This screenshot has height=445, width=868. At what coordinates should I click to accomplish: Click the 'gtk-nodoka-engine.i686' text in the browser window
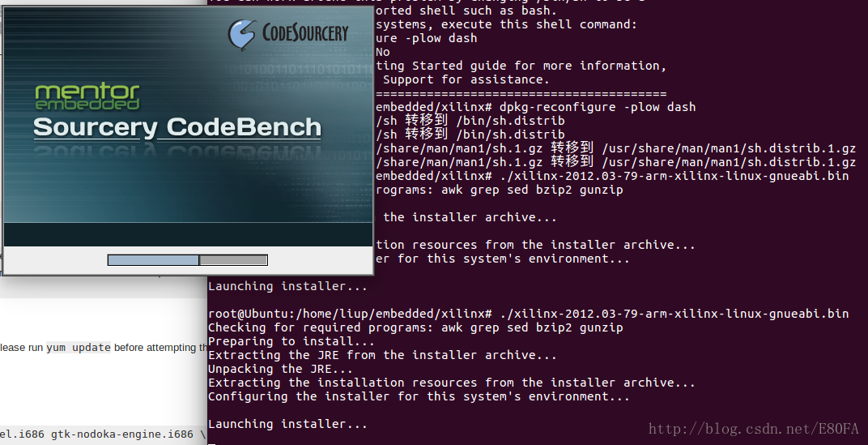[x=122, y=434]
